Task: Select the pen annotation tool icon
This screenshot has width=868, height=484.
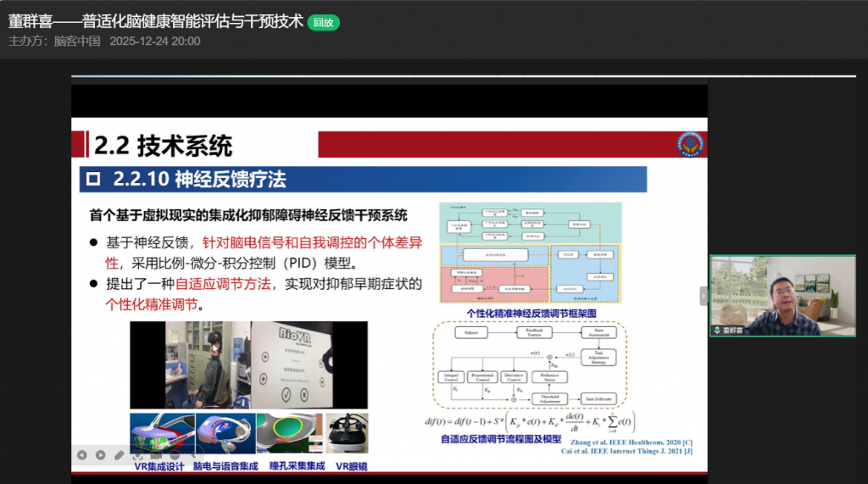Action: tap(120, 455)
